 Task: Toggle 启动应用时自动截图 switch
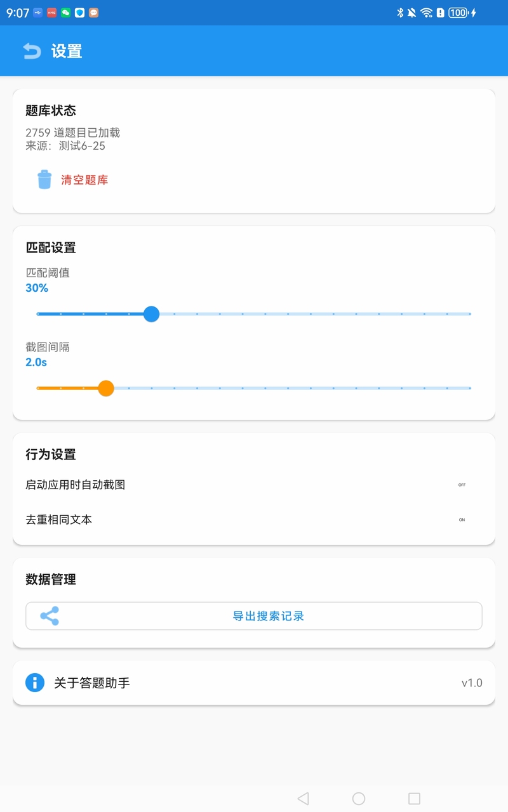(462, 485)
